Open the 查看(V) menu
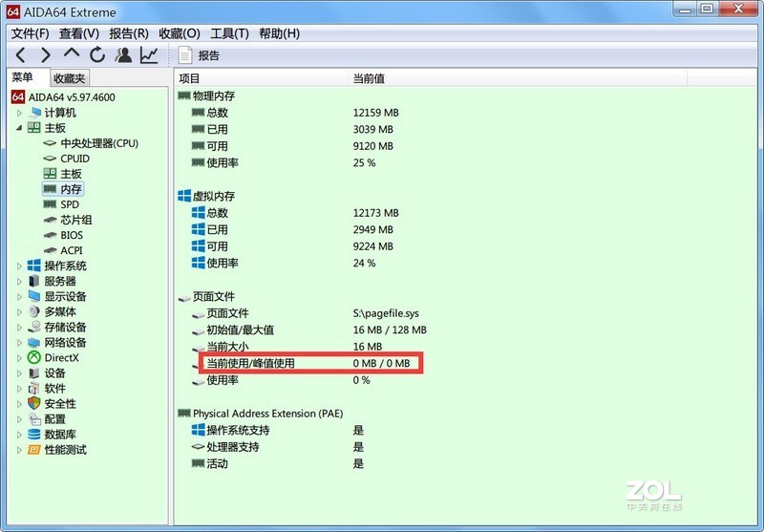 click(79, 33)
